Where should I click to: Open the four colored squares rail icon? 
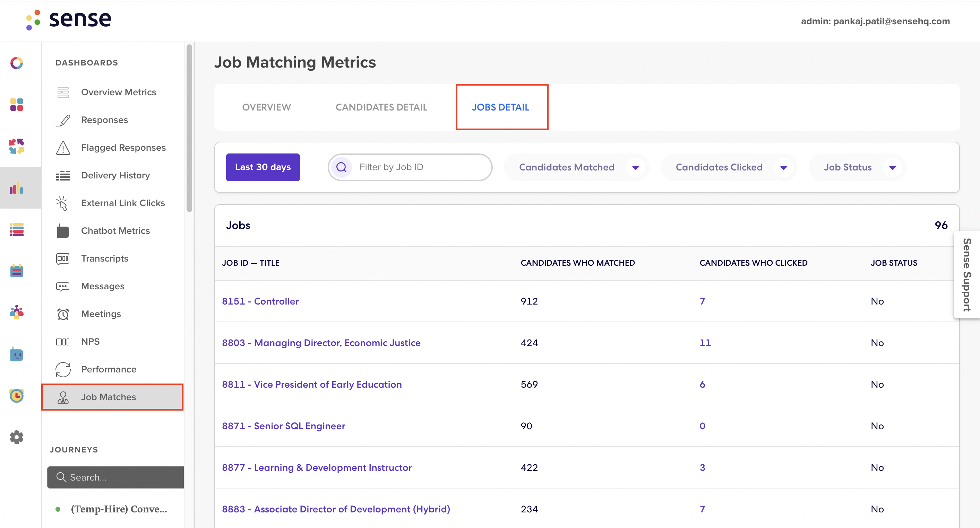(x=16, y=105)
